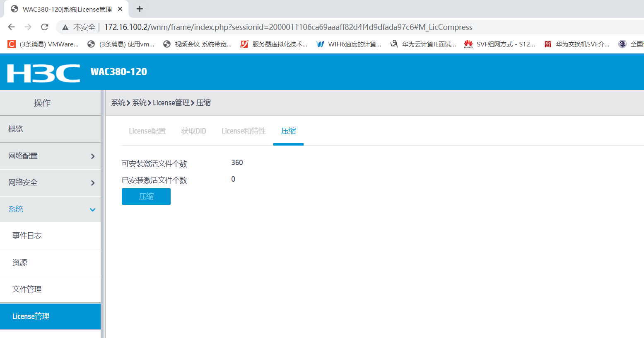This screenshot has width=644, height=338.
Task: Open 资源 in the sidebar
Action: point(50,263)
